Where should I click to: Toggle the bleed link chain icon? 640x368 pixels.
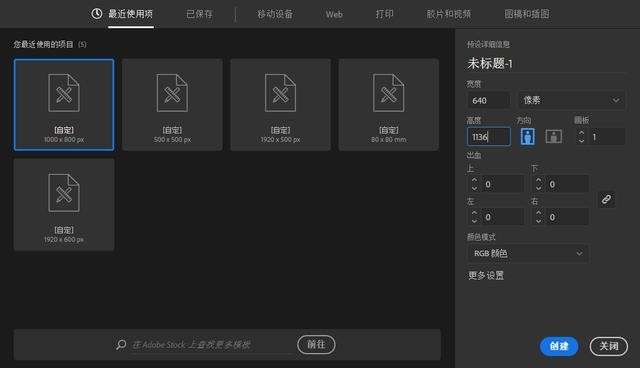(x=606, y=200)
